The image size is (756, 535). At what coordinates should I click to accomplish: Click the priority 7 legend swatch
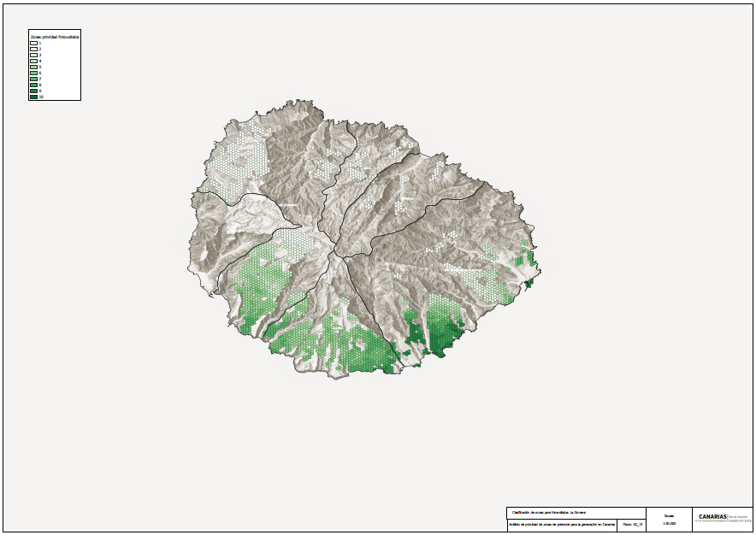coord(33,79)
